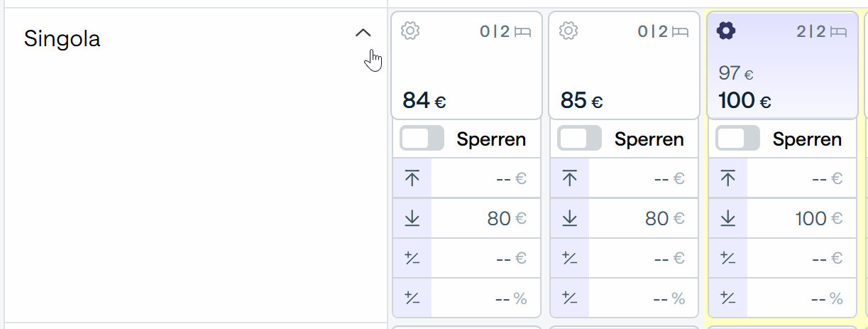Open settings gear on the 85 € card
This screenshot has height=329, width=868.
[x=568, y=31]
